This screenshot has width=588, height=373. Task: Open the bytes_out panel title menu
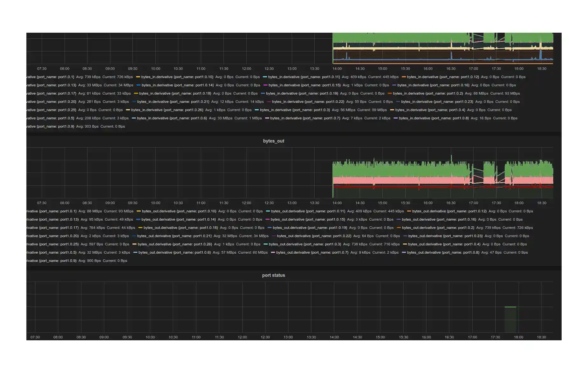274,141
